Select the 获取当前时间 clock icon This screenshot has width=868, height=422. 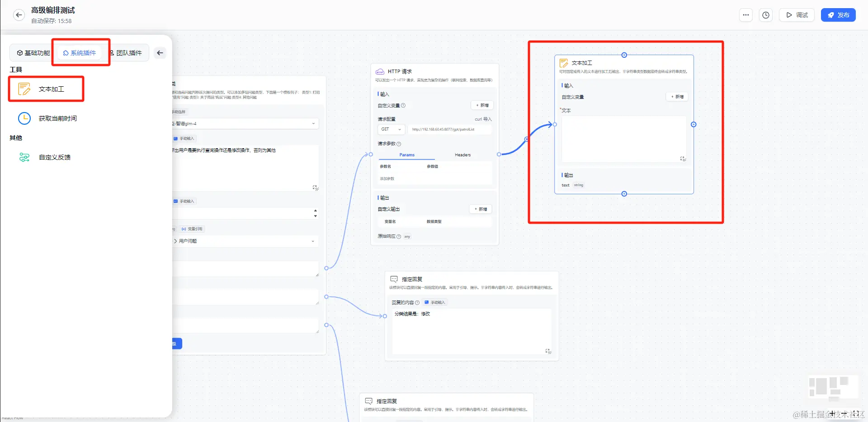(24, 118)
